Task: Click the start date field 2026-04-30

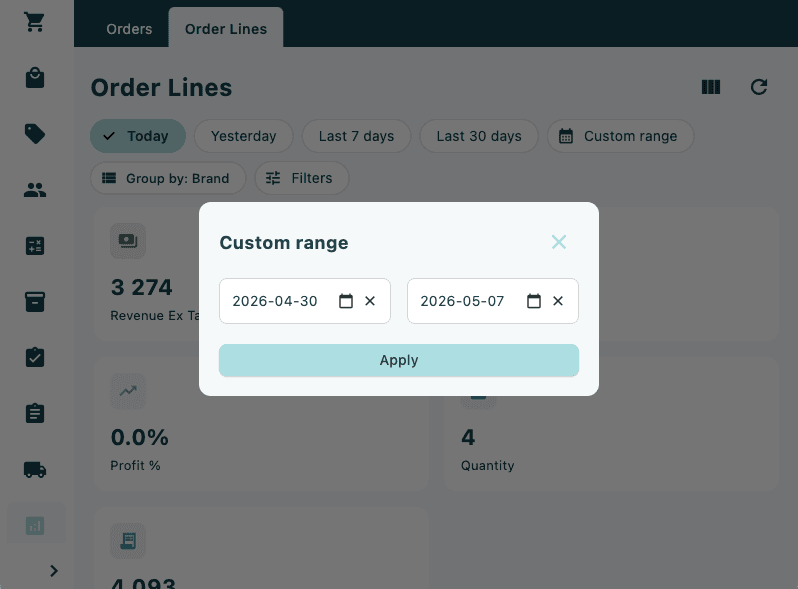Action: [x=305, y=301]
